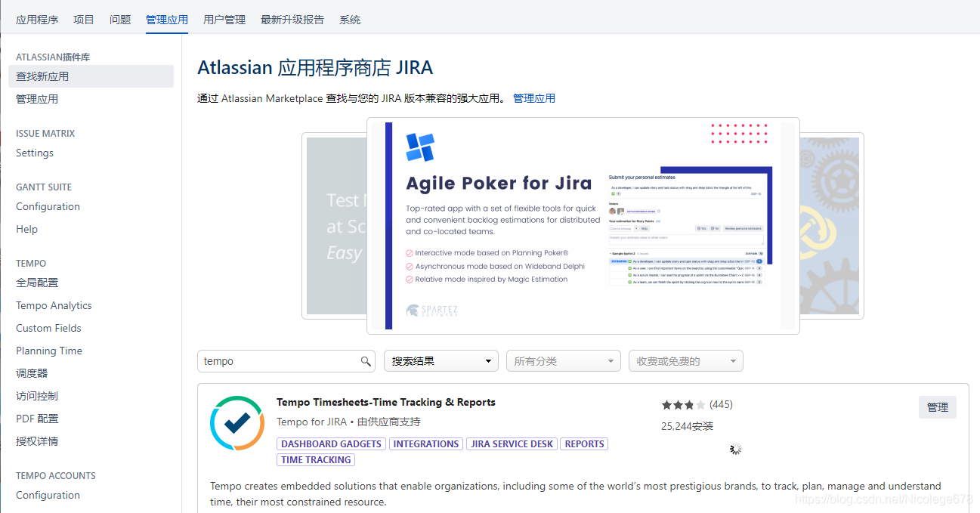The image size is (980, 513).
Task: Click the Agile Poker blue logo in the banner
Action: 420,147
